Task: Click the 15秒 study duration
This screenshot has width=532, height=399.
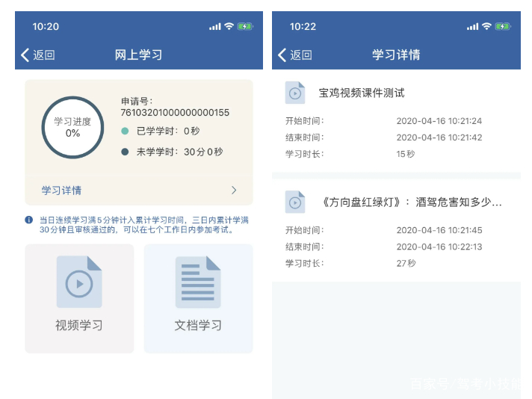Action: (406, 154)
